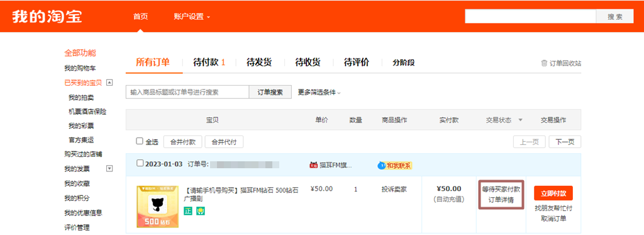Open 我的购物车 in sidebar
This screenshot has width=644, height=235.
[x=80, y=68]
